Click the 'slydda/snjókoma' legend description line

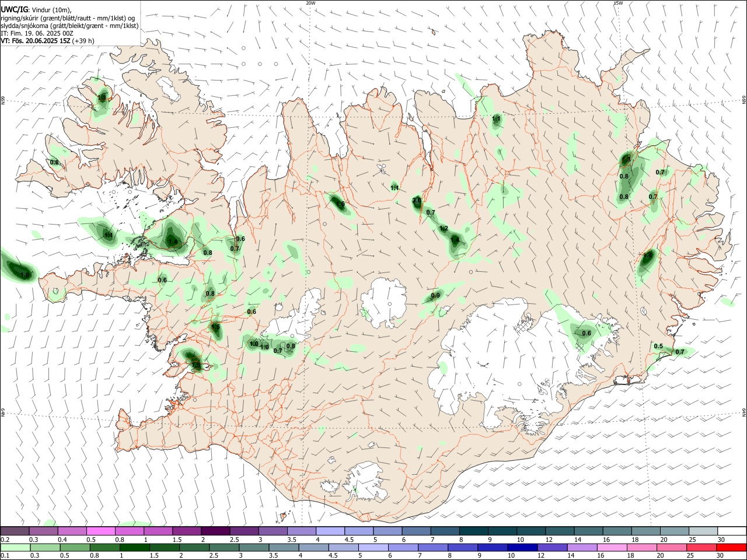(x=69, y=26)
